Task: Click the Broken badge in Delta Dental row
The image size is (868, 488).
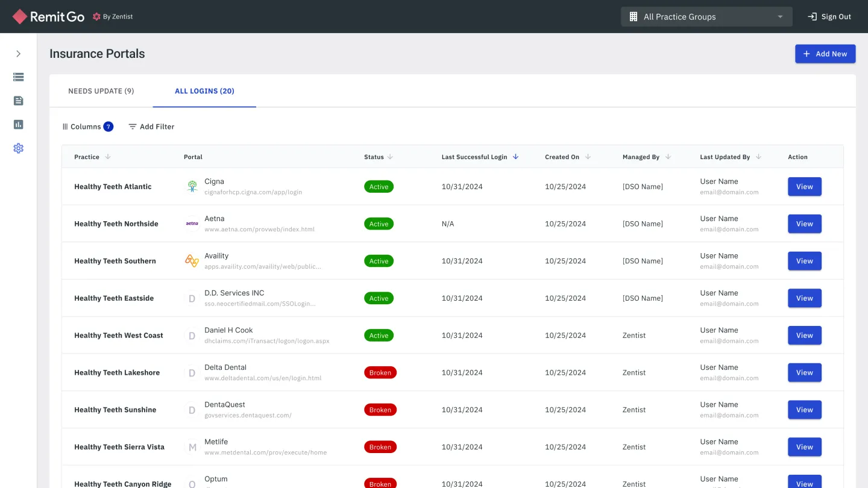Action: coord(380,373)
